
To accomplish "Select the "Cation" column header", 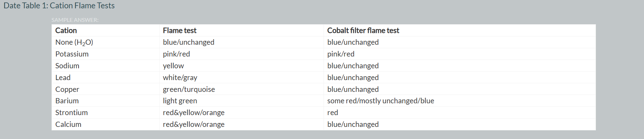I will tap(66, 31).
